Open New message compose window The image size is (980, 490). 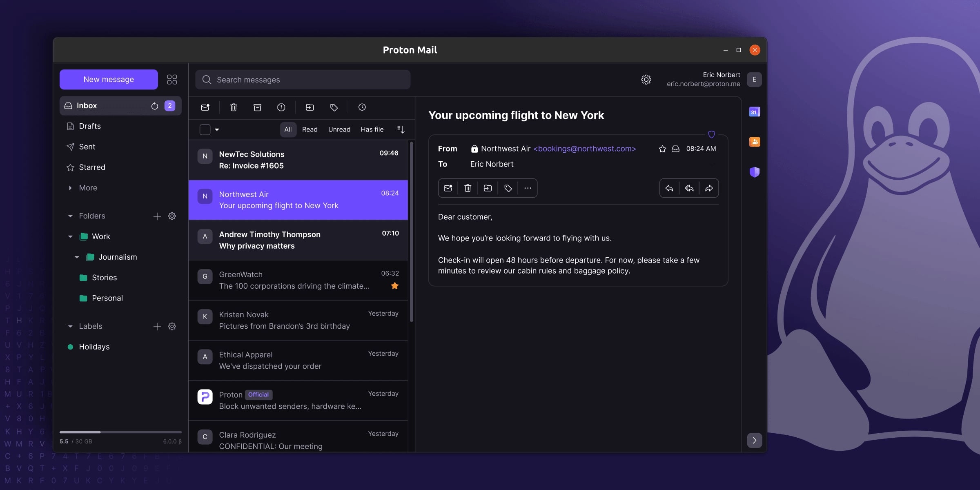click(109, 79)
